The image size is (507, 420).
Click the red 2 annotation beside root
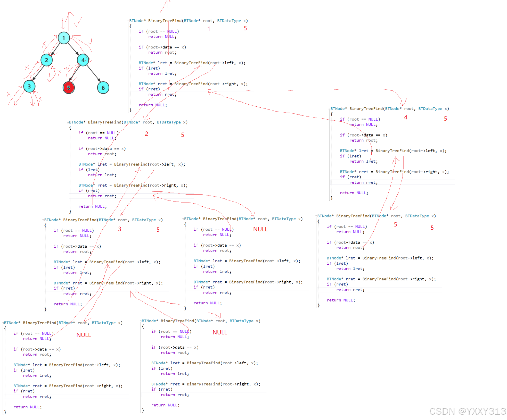point(146,134)
